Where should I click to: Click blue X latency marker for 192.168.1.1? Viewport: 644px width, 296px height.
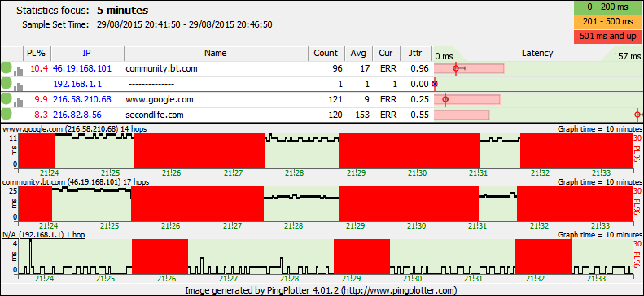click(x=435, y=84)
